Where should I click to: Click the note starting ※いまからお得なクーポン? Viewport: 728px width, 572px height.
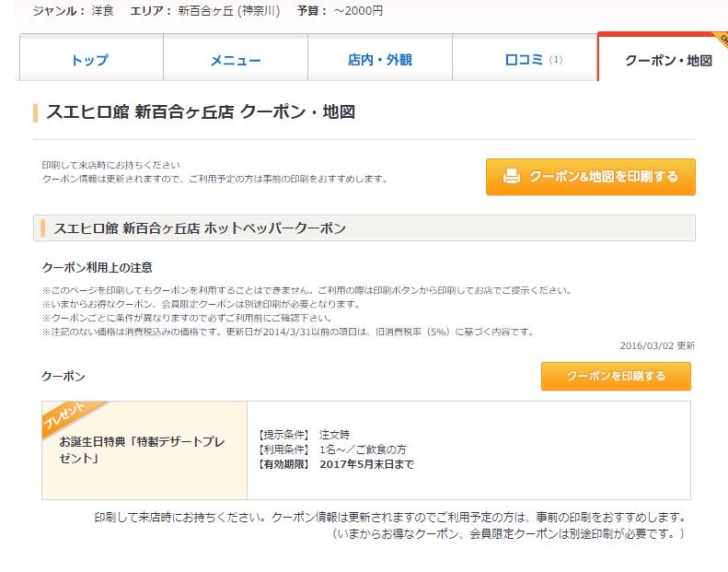click(202, 304)
